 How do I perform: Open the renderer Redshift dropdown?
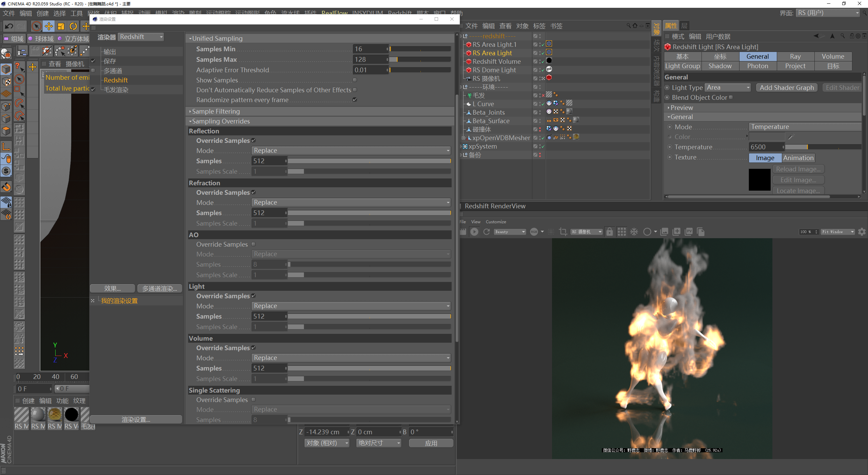pos(141,37)
